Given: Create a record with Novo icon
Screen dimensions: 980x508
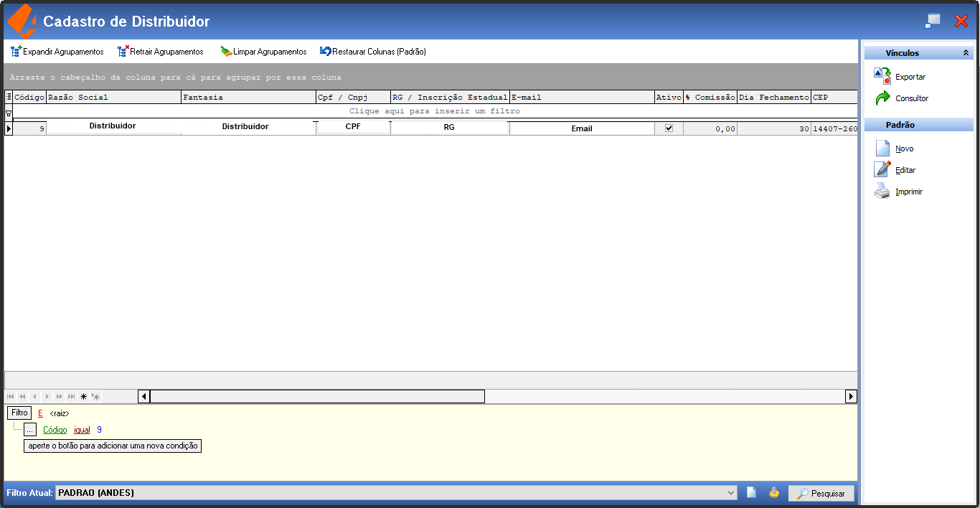Looking at the screenshot, I should click(x=882, y=149).
